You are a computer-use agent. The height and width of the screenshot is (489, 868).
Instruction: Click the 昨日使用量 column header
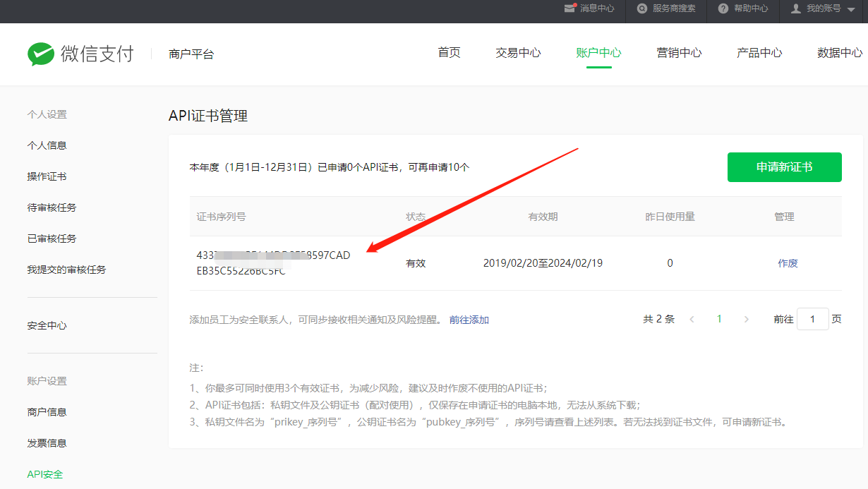point(670,217)
